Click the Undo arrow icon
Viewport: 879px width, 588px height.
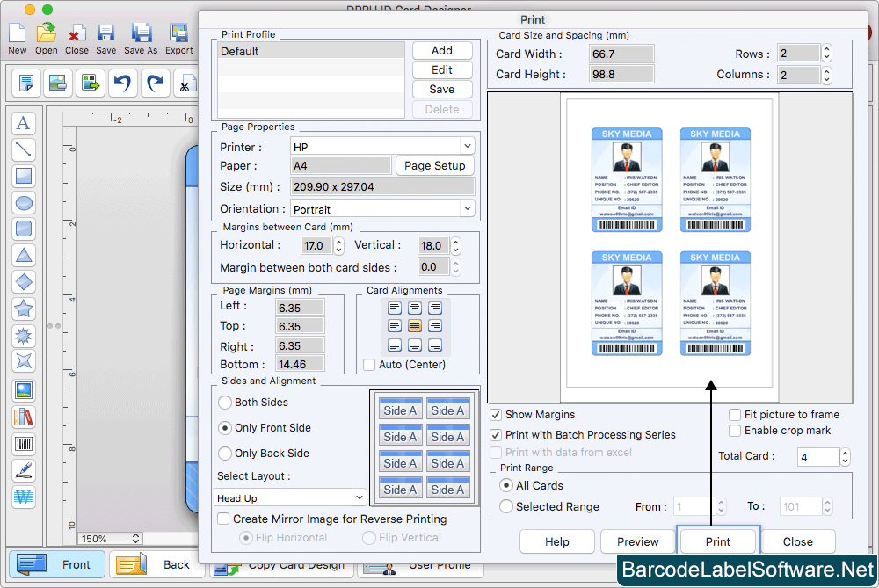pos(123,83)
